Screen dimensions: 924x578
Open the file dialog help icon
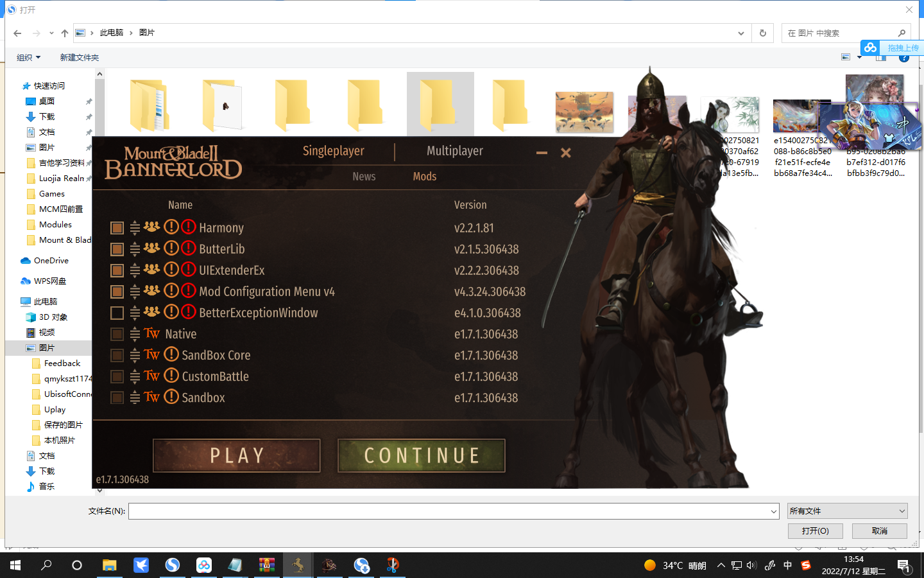coord(904,59)
